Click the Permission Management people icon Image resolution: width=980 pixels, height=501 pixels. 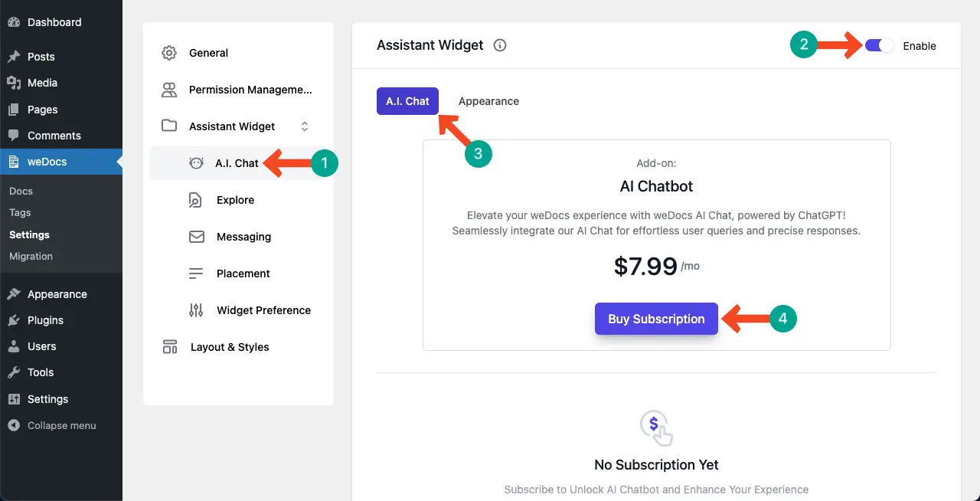pos(169,90)
